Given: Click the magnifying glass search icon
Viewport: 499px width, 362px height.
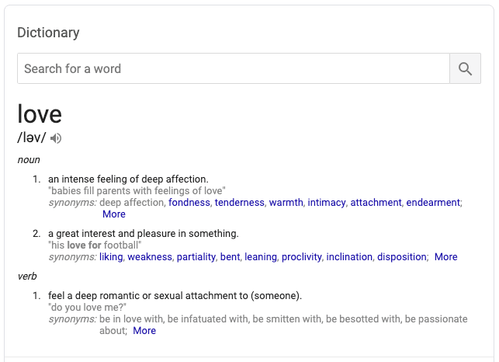Looking at the screenshot, I should (x=465, y=69).
